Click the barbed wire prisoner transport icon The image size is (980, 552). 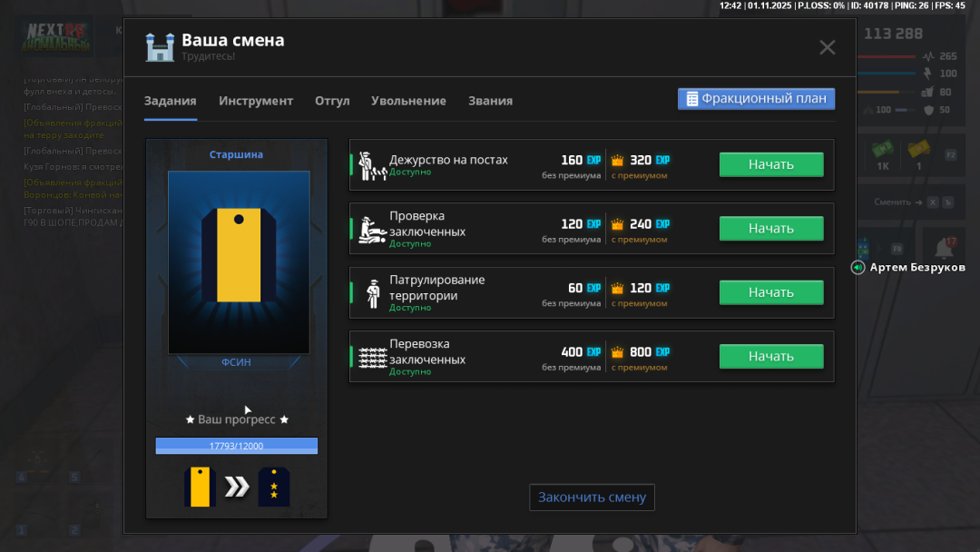372,357
